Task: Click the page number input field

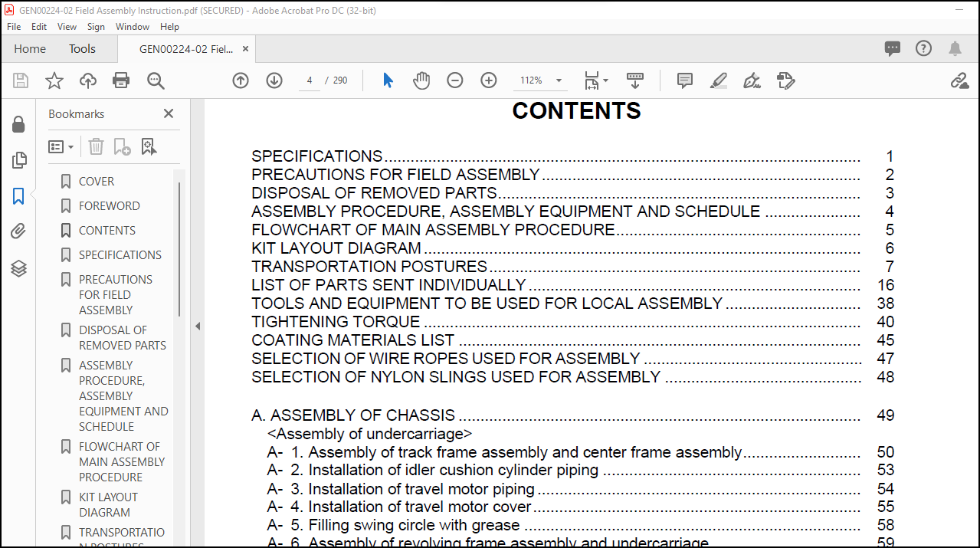Action: tap(310, 80)
